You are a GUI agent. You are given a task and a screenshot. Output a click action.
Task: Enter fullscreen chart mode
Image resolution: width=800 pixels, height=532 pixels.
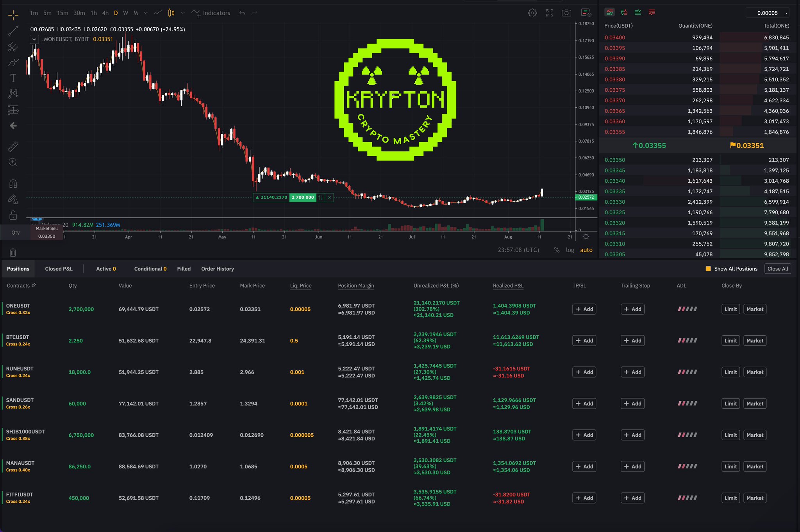coord(550,13)
